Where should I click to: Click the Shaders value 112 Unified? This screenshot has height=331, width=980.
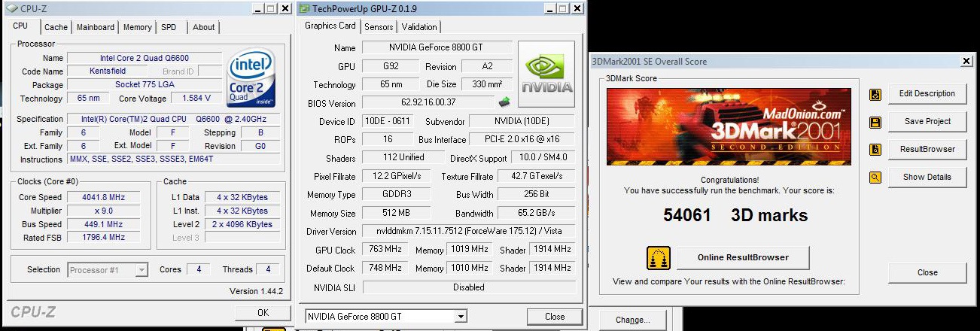403,157
